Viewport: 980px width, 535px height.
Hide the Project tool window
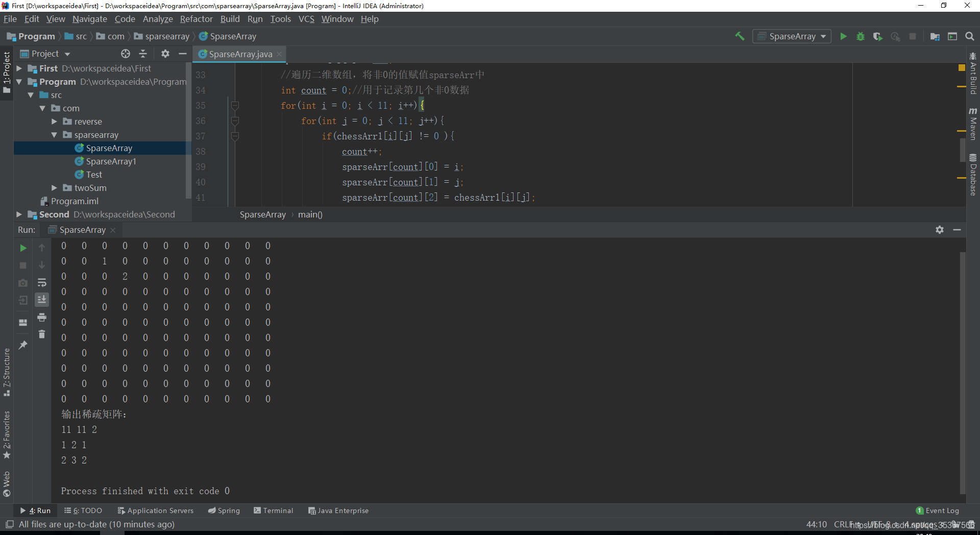(x=182, y=54)
